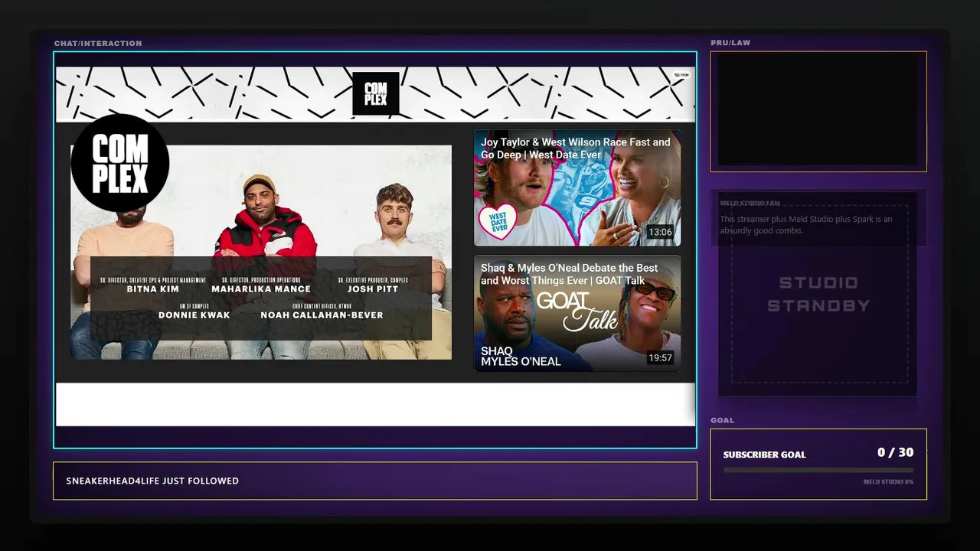Click the PRU/LAW panel heading
980x551 pixels.
[x=730, y=43]
